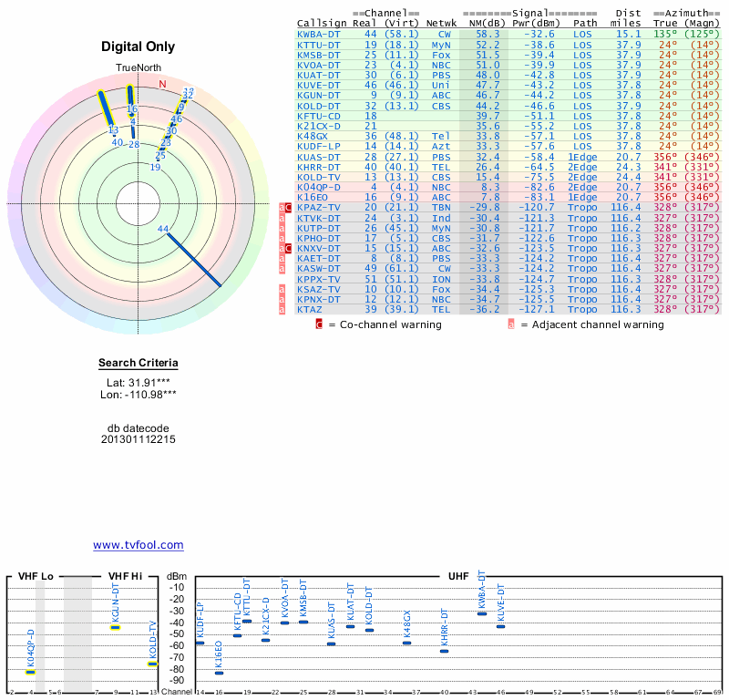Click the KHRR-DT bar in the UHF chart
Image resolution: width=729 pixels, height=700 pixels.
pos(445,651)
